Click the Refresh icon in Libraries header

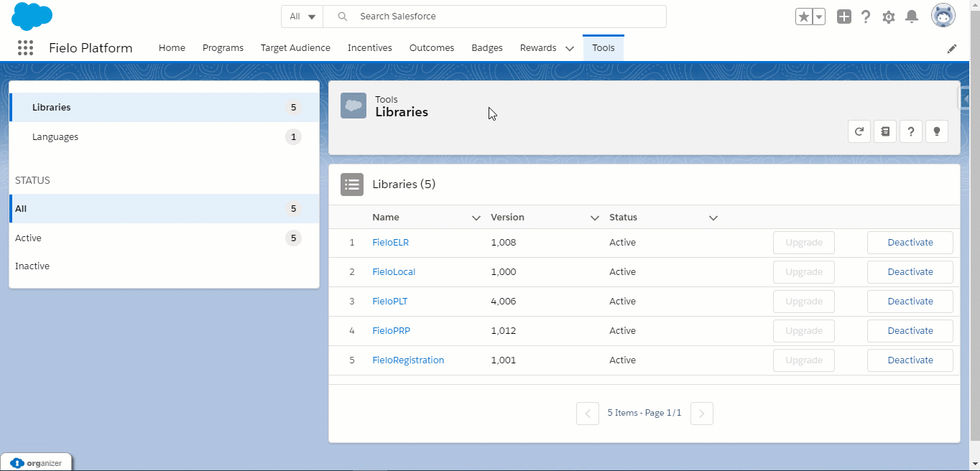(x=859, y=131)
